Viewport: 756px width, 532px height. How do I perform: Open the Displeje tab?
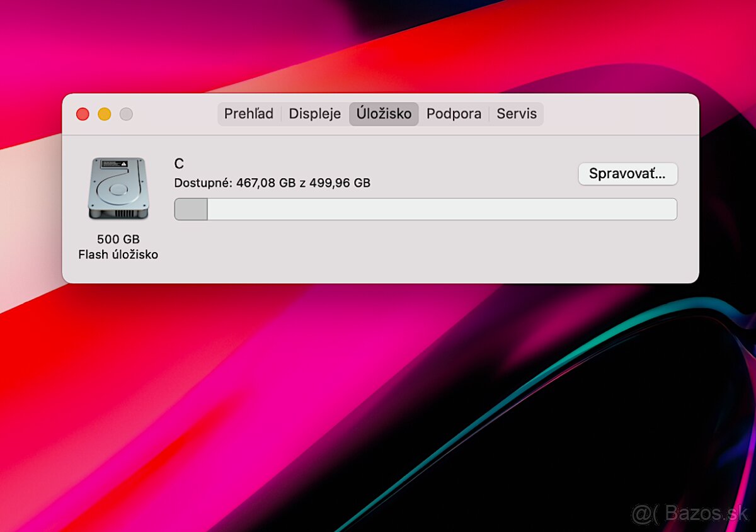314,114
